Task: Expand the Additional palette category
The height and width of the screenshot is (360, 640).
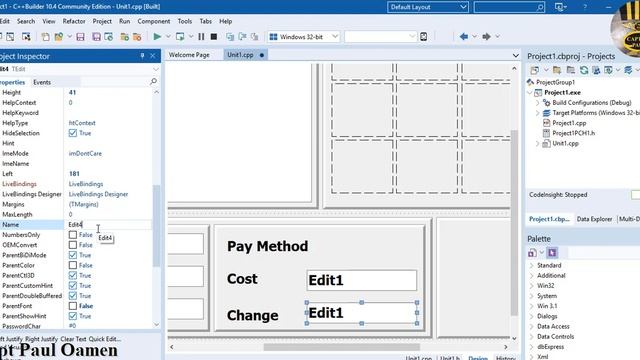Action: [531, 276]
